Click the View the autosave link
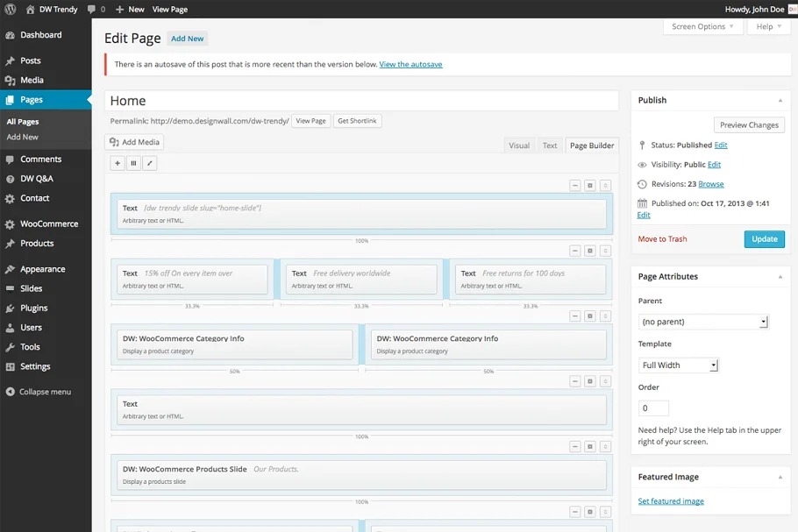The height and width of the screenshot is (532, 798). click(410, 65)
